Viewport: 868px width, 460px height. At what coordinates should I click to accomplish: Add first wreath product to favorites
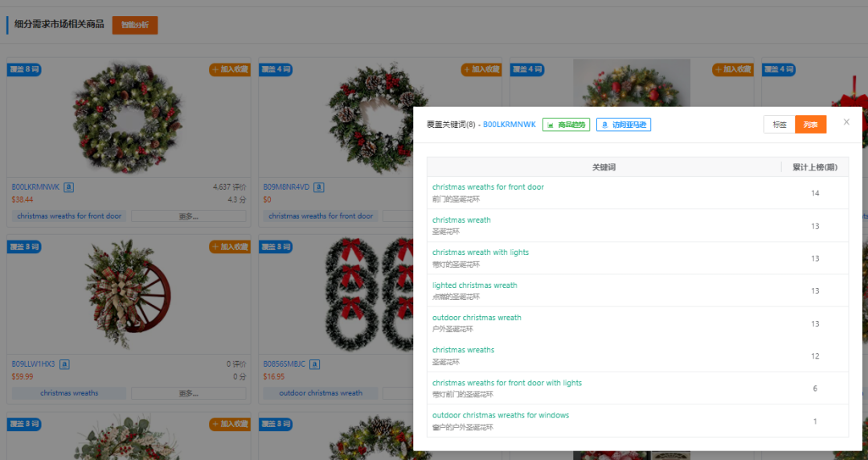click(x=230, y=70)
